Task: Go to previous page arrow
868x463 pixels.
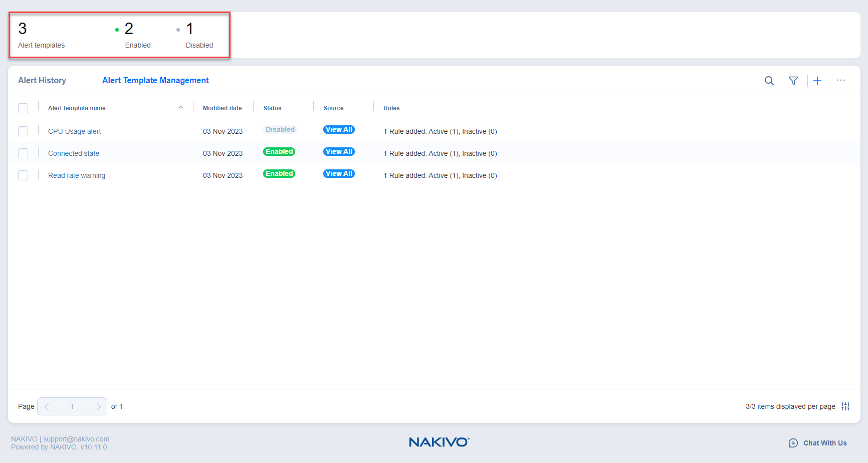Action: pos(47,406)
